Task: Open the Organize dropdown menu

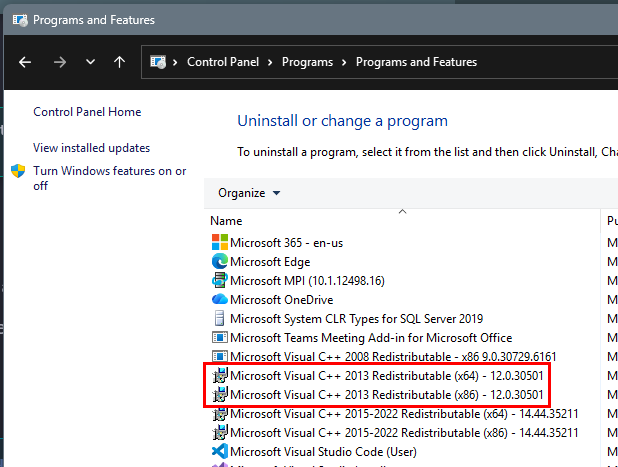Action: click(x=249, y=193)
